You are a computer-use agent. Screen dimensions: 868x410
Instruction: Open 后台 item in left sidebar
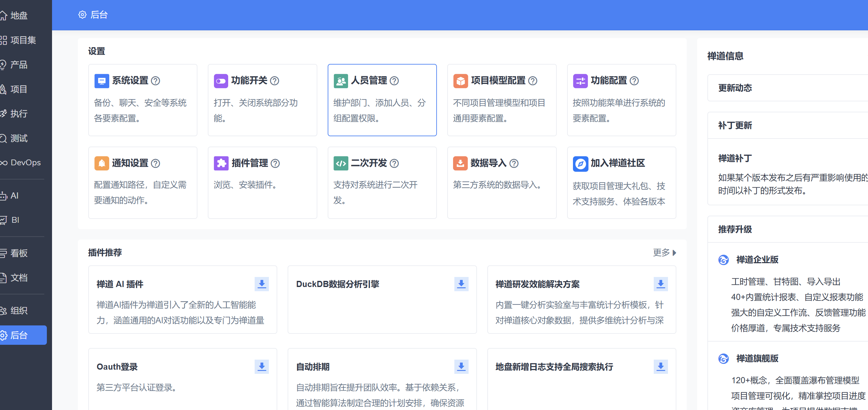tap(19, 335)
